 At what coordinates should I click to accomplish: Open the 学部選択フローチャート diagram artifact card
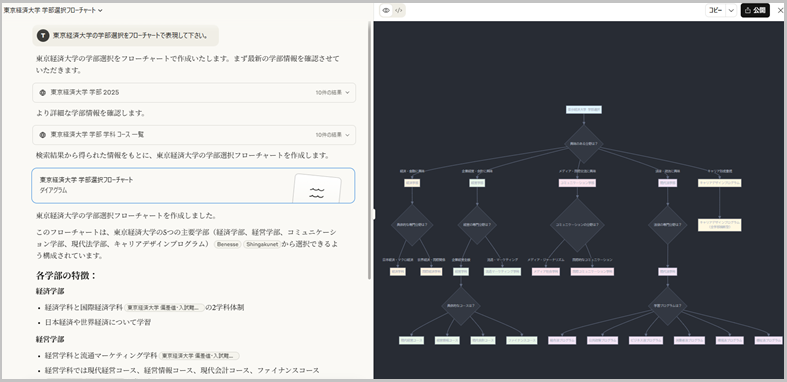pyautogui.click(x=193, y=185)
